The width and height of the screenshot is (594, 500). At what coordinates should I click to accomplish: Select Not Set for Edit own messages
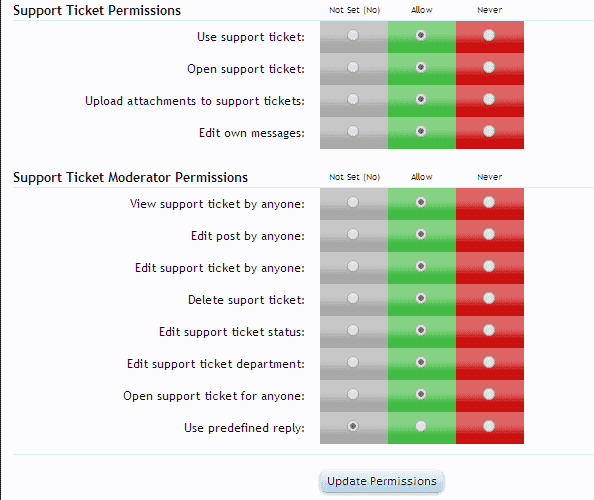(x=353, y=131)
